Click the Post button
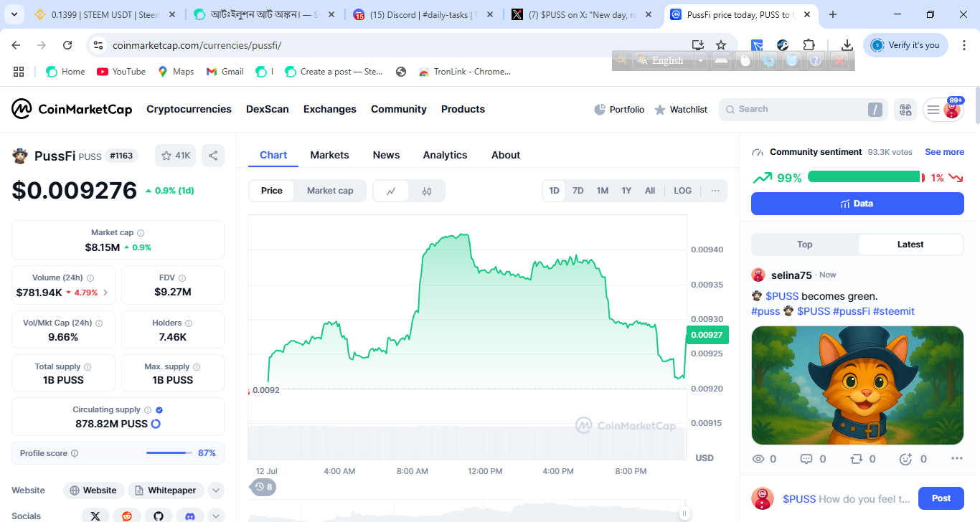Screen dimensions: 980x522 click(x=941, y=498)
